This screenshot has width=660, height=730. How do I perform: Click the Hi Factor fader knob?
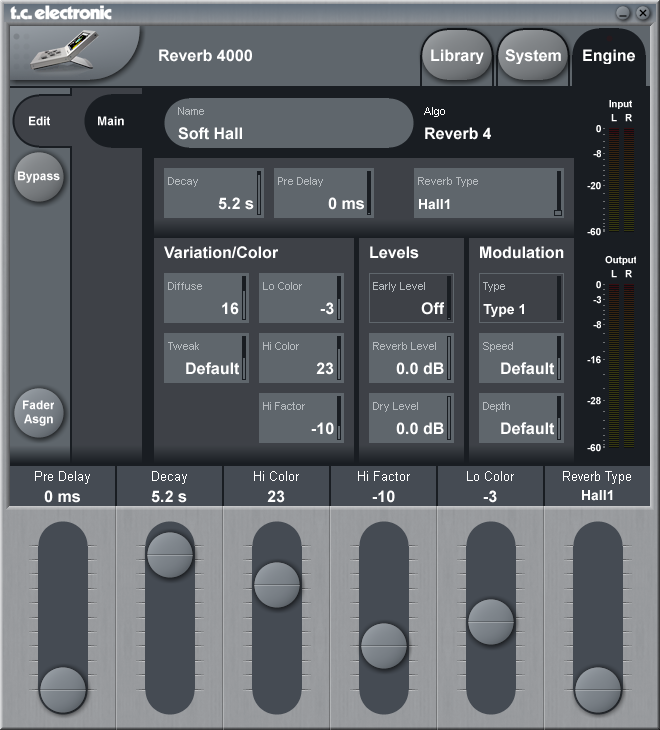pyautogui.click(x=384, y=646)
